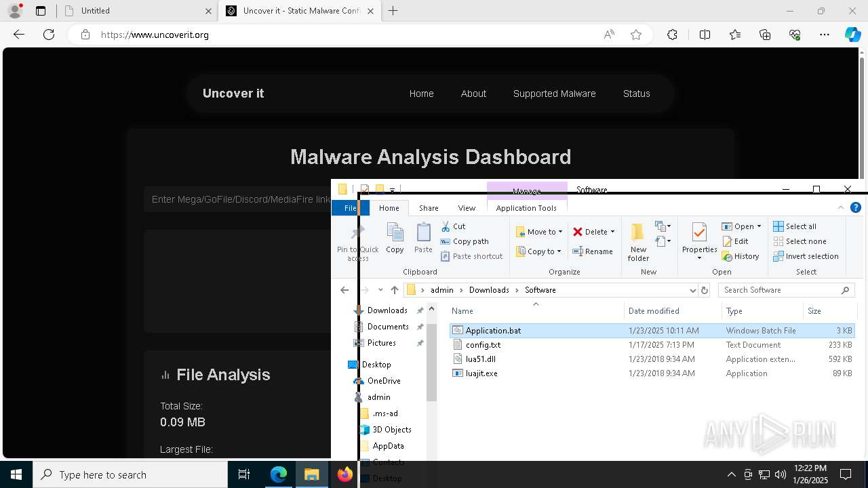Open Task View on the taskbar
This screenshot has height=488, width=868.
point(244,474)
